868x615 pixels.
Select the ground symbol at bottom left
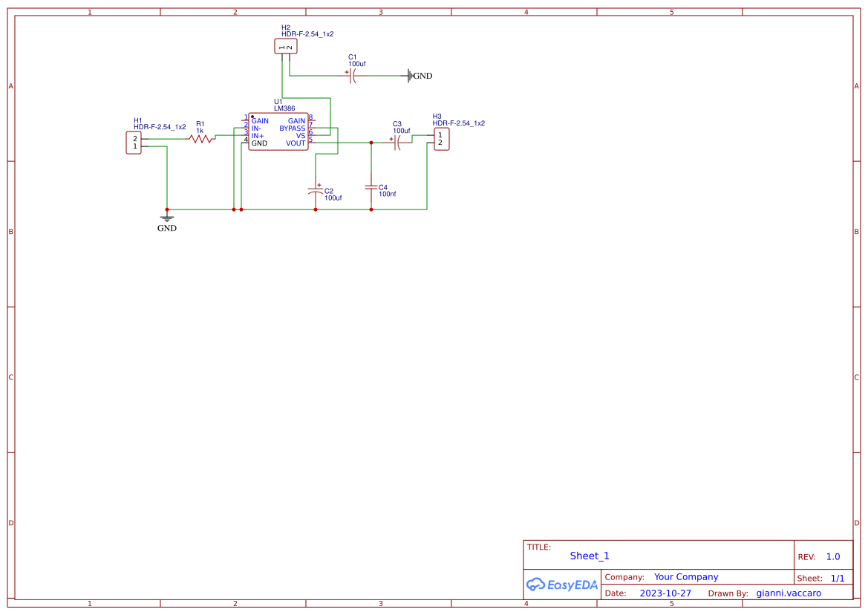coord(167,218)
